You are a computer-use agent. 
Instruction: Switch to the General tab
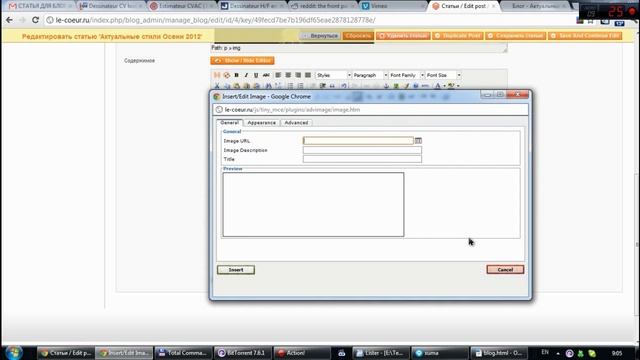(229, 122)
